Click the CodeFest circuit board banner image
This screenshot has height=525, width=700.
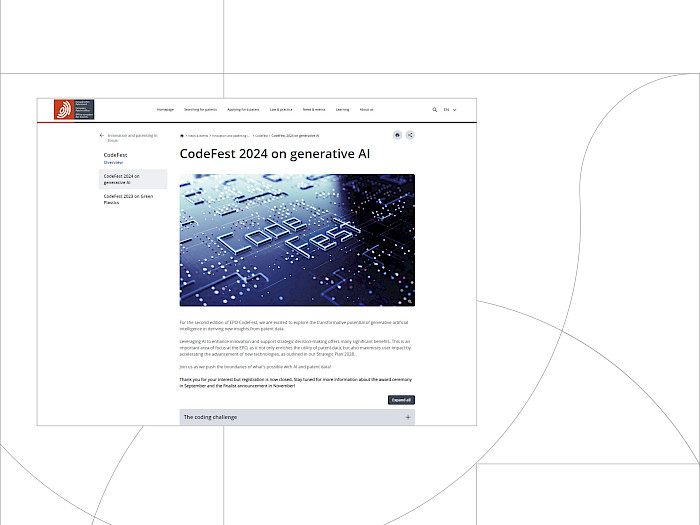[297, 240]
